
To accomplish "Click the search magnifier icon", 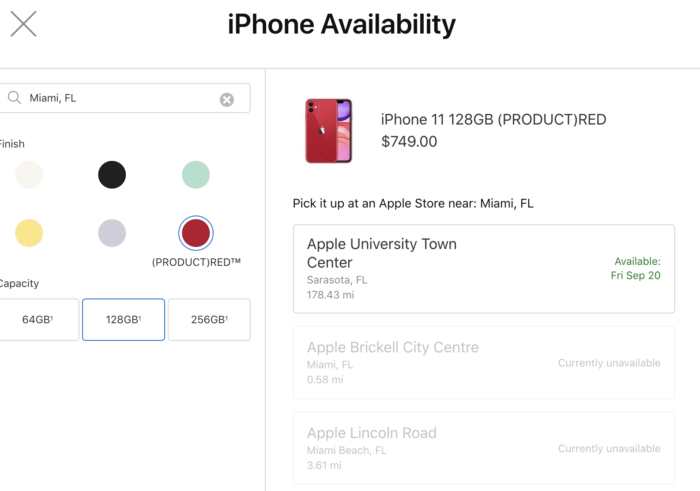I will tap(15, 98).
